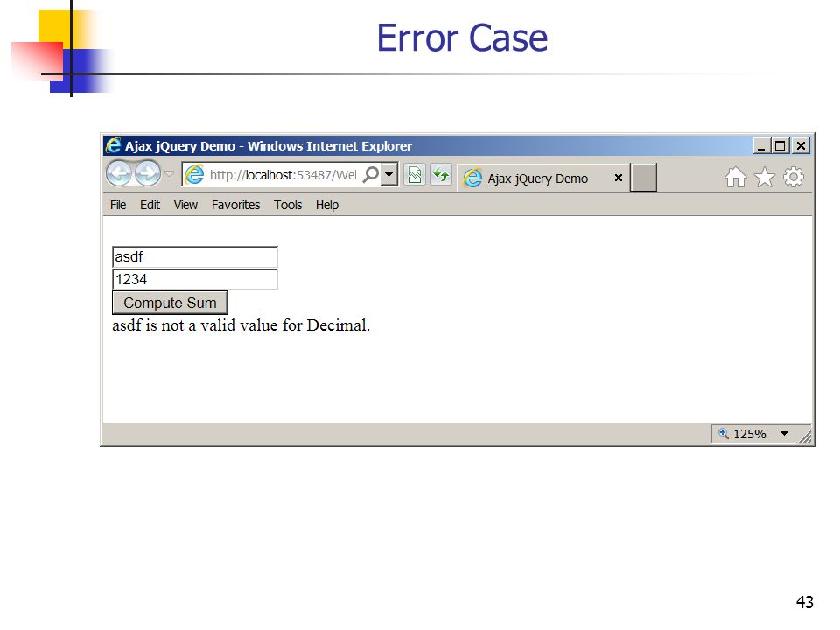Go back with the Back arrow button
This screenshot has height=630, width=840.
tap(119, 173)
